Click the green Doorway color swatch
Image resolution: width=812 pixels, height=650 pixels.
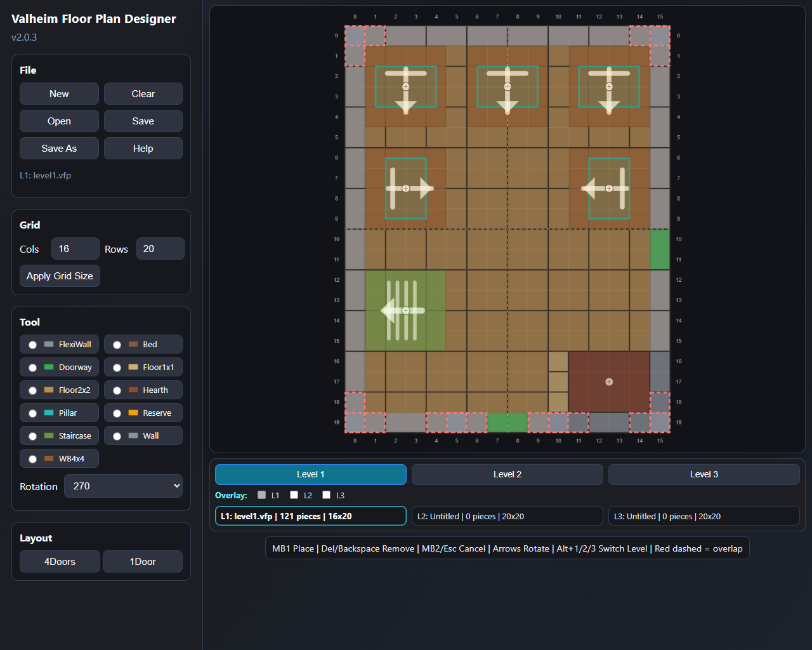49,367
